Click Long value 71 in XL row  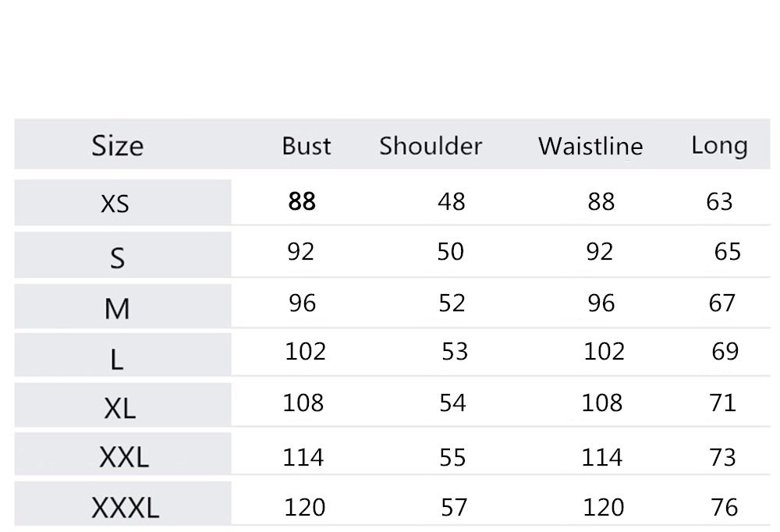coord(723,403)
